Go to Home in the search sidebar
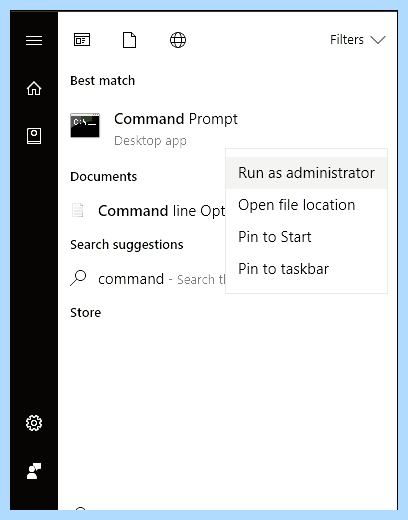 point(34,88)
